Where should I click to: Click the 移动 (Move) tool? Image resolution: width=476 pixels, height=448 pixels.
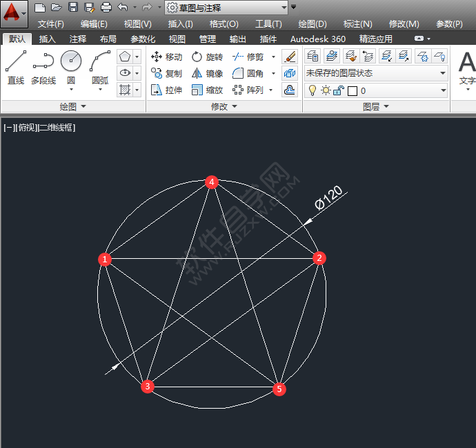coord(166,57)
